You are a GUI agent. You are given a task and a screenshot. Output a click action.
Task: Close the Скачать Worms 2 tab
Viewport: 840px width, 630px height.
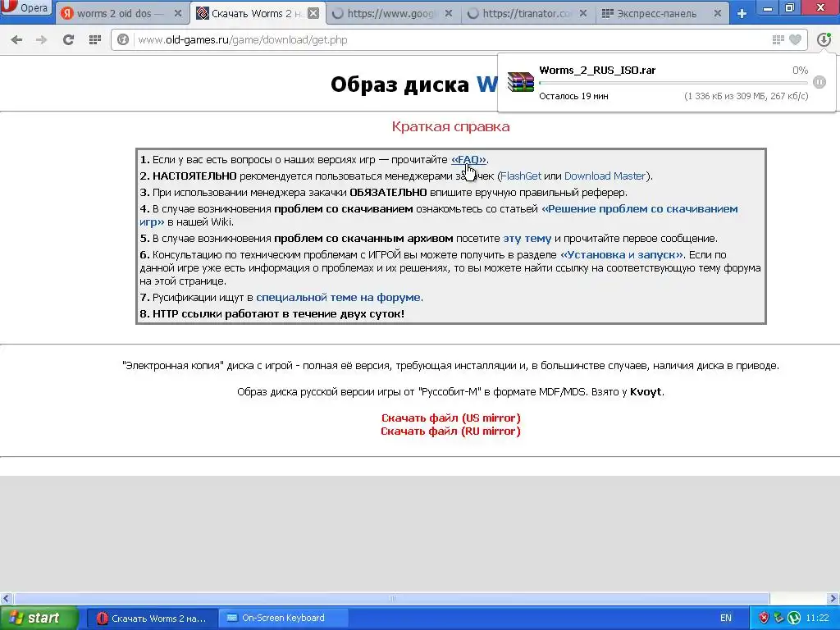pyautogui.click(x=314, y=14)
